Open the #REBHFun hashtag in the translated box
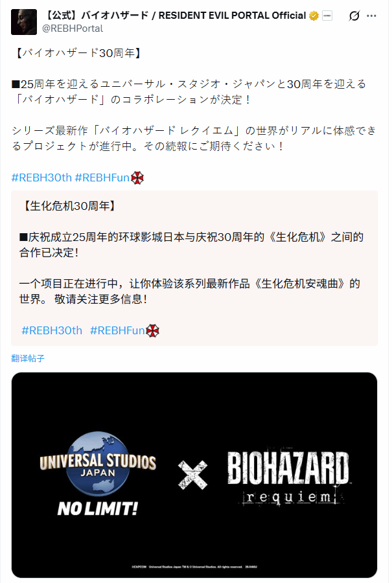This screenshot has height=583, width=392. coord(117,330)
